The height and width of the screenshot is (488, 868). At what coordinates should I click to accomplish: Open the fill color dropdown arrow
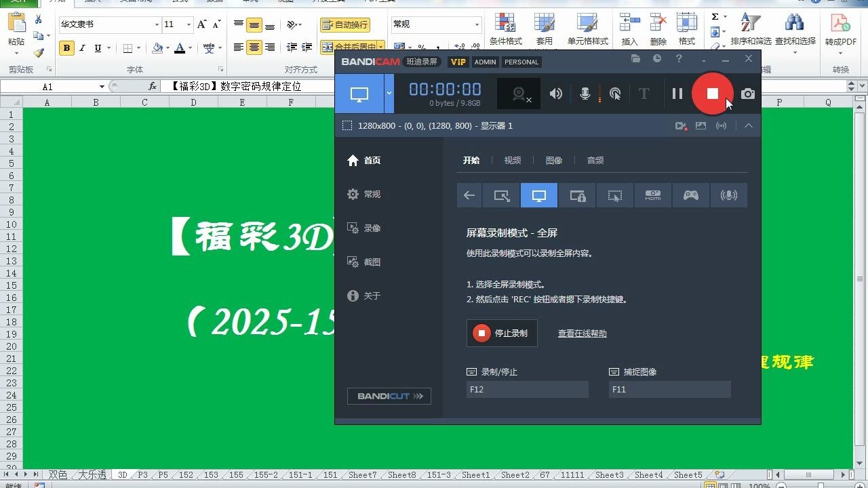coord(167,48)
